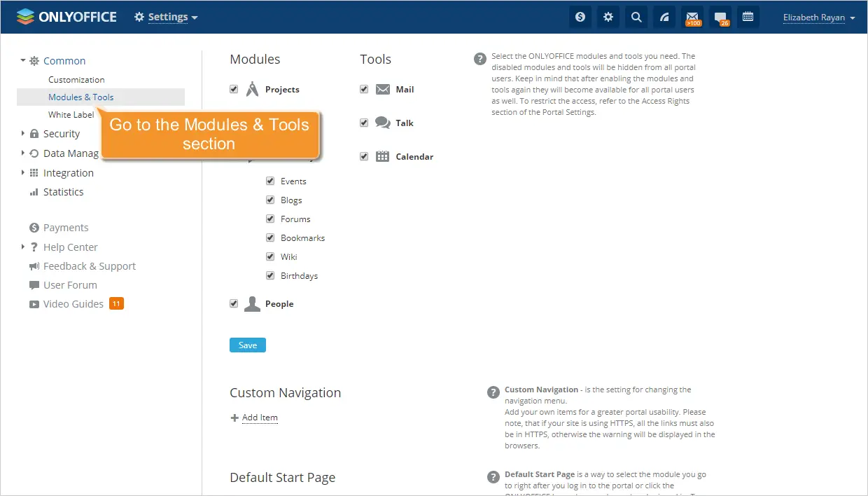Click the megaphone icon beside Feedback & Support
Viewport: 868px width, 496px height.
click(x=34, y=266)
